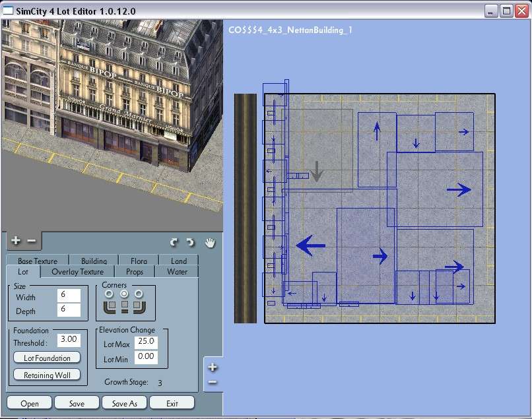The image size is (532, 419).
Task: Click the lot name CO$$$4_4x3_NettanBuilding_1
Action: click(290, 30)
